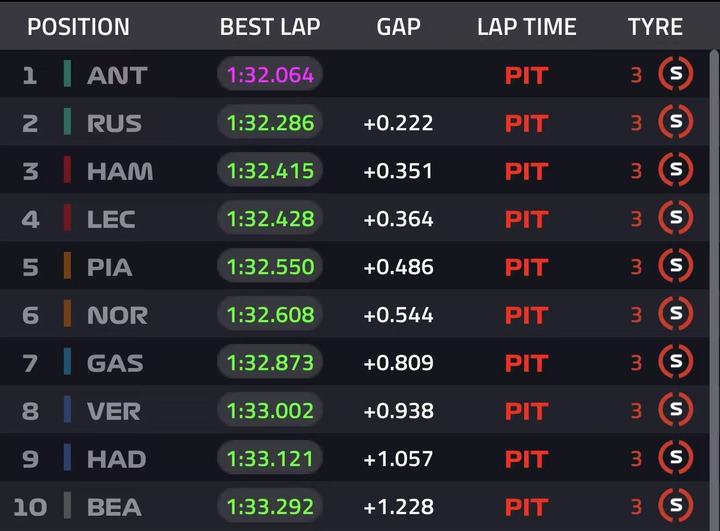Click the red team color bar beside HAM

(67, 170)
